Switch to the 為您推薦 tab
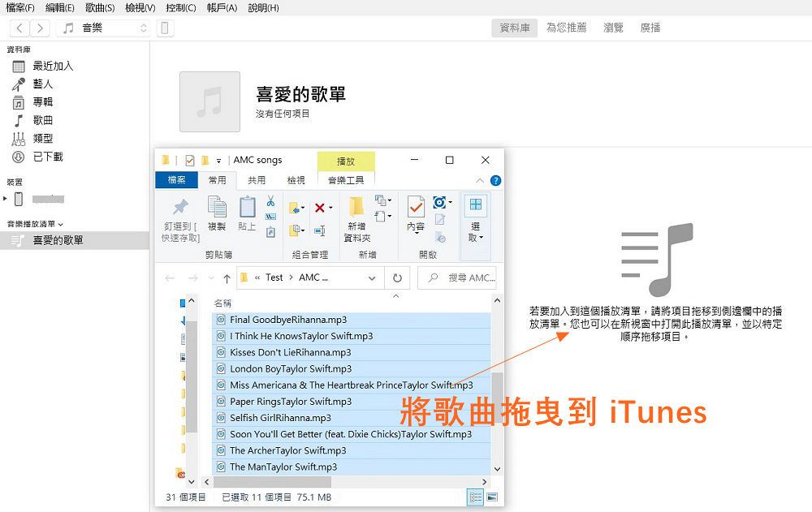The height and width of the screenshot is (512, 812). [x=567, y=28]
